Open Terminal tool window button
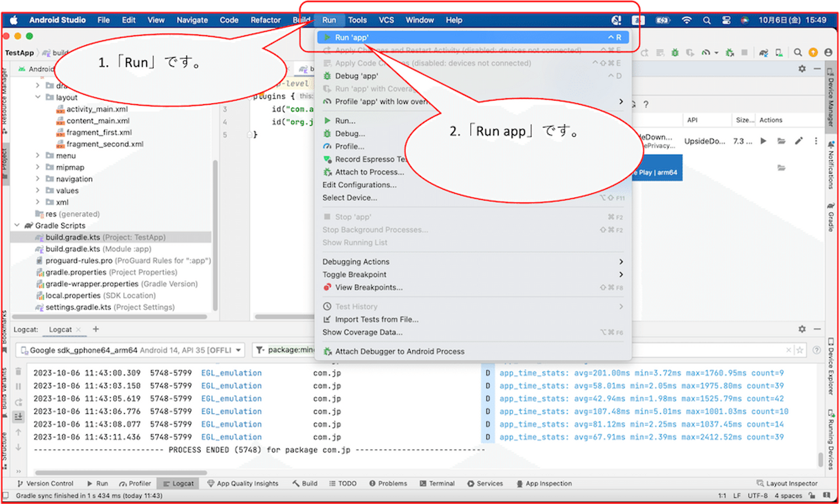 (437, 484)
